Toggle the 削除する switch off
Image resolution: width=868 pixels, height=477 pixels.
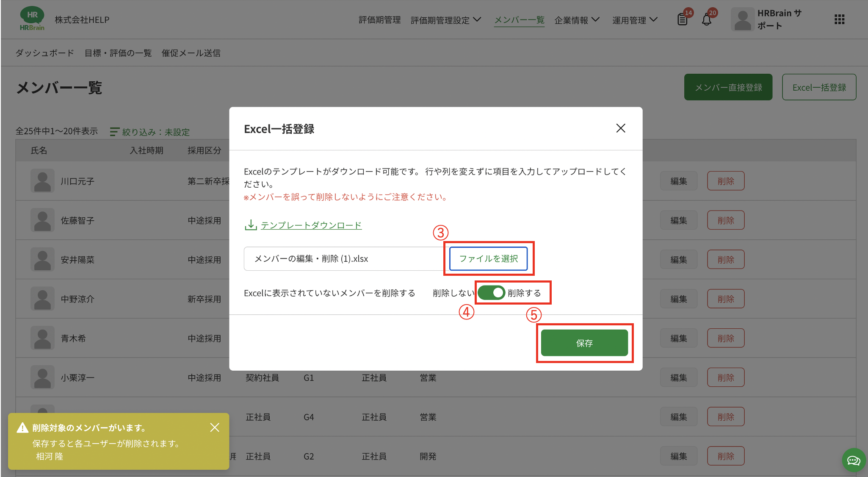[491, 293]
